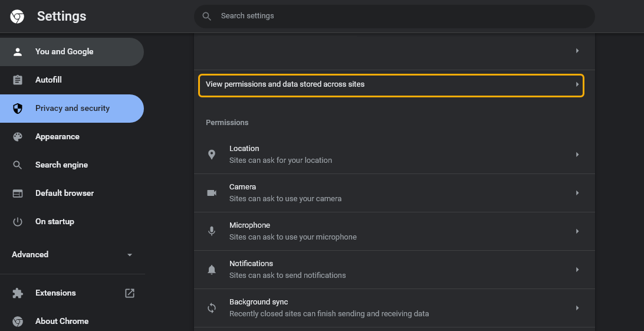The image size is (644, 331).
Task: Click the Background sync arrows icon
Action: pos(212,308)
